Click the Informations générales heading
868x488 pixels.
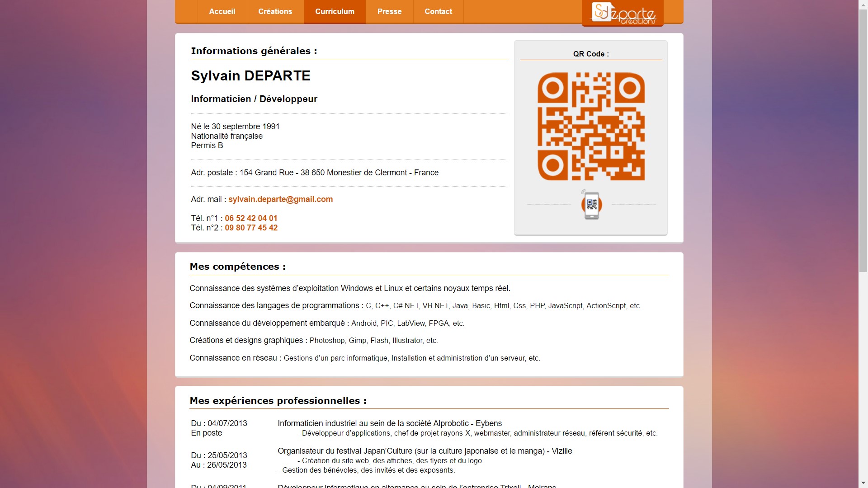[254, 51]
